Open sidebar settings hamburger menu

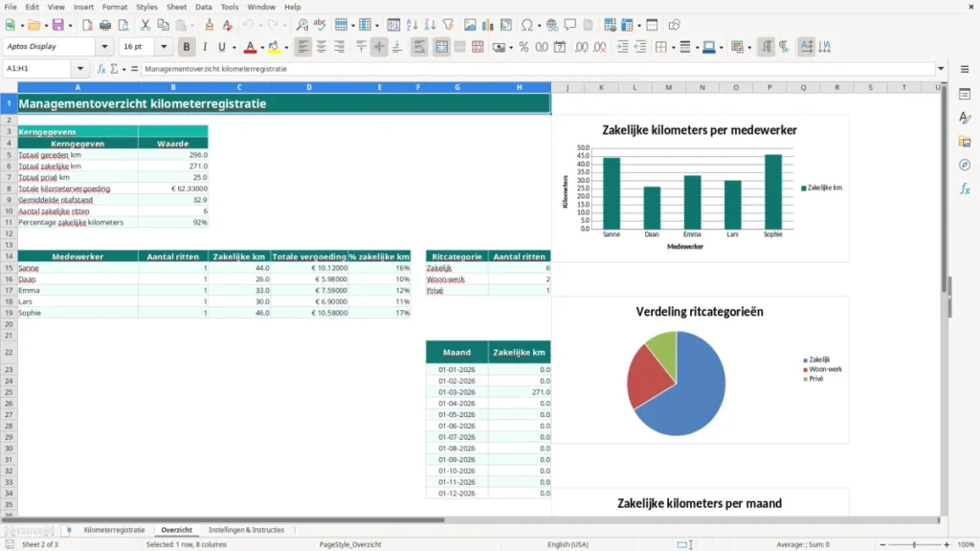pyautogui.click(x=965, y=69)
